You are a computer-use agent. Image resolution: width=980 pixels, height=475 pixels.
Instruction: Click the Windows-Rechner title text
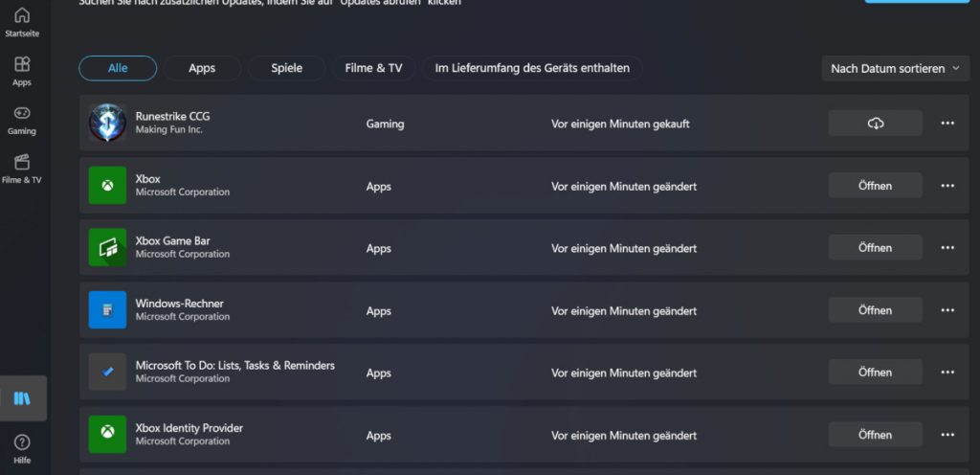(x=179, y=304)
